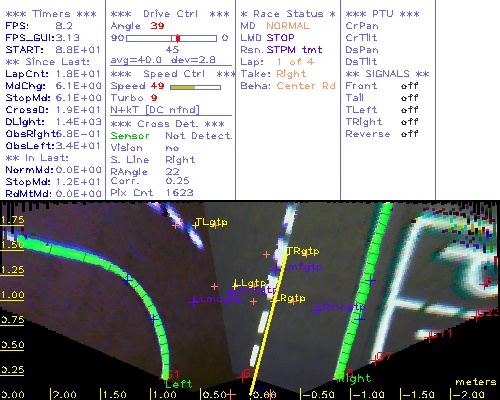
Task: Click the Center Rd behavior value
Action: [x=306, y=86]
